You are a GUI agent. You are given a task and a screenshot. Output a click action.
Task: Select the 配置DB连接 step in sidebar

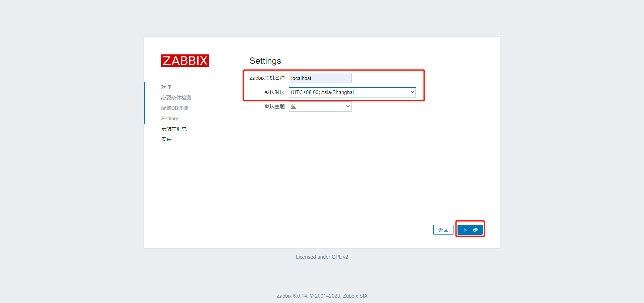pyautogui.click(x=175, y=108)
